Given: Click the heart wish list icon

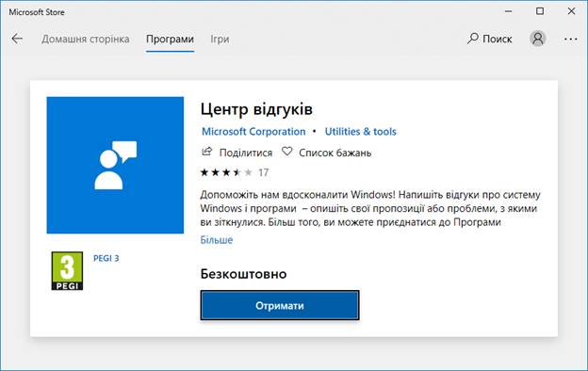Looking at the screenshot, I should [286, 152].
